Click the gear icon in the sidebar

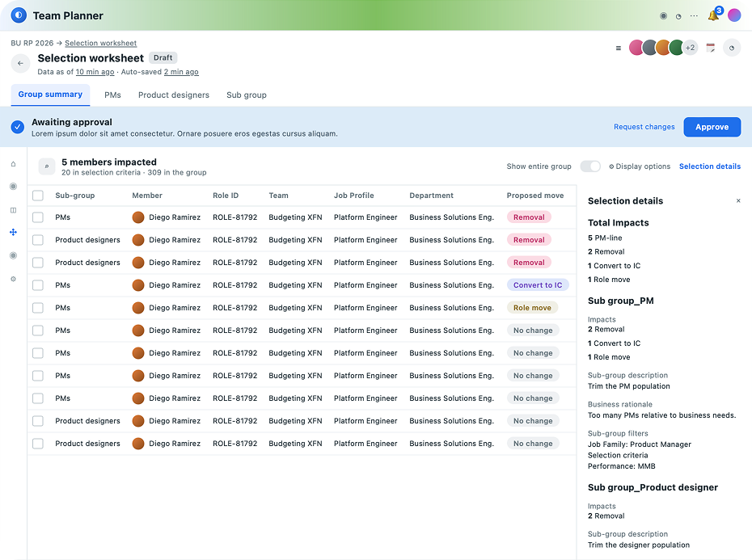[14, 279]
